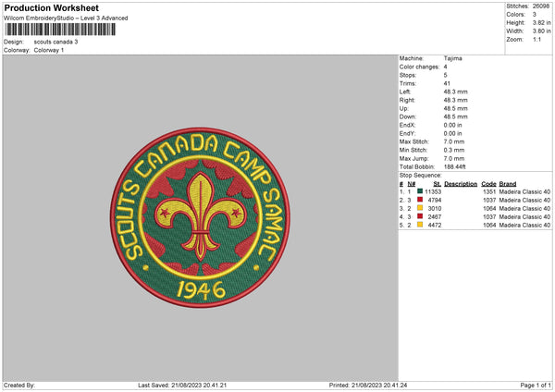Click the Total Bobbin value '188.44ft'
The width and height of the screenshot is (555, 392).
pyautogui.click(x=455, y=166)
